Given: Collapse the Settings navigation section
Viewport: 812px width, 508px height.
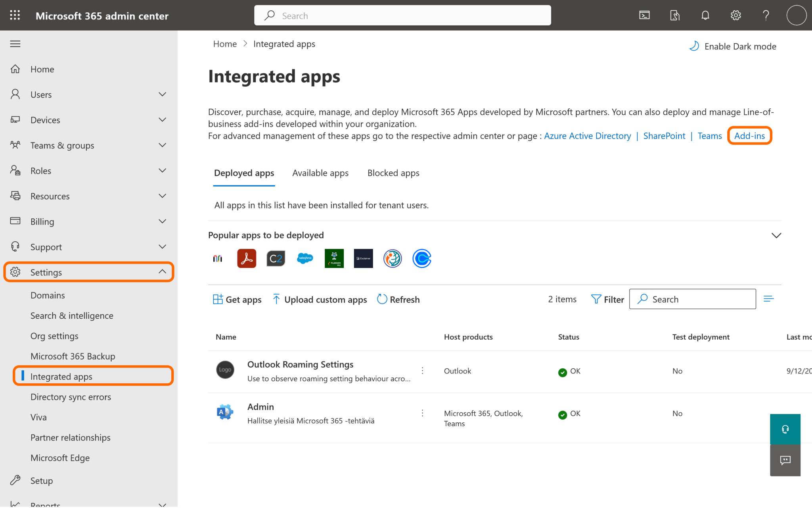Looking at the screenshot, I should pos(162,272).
